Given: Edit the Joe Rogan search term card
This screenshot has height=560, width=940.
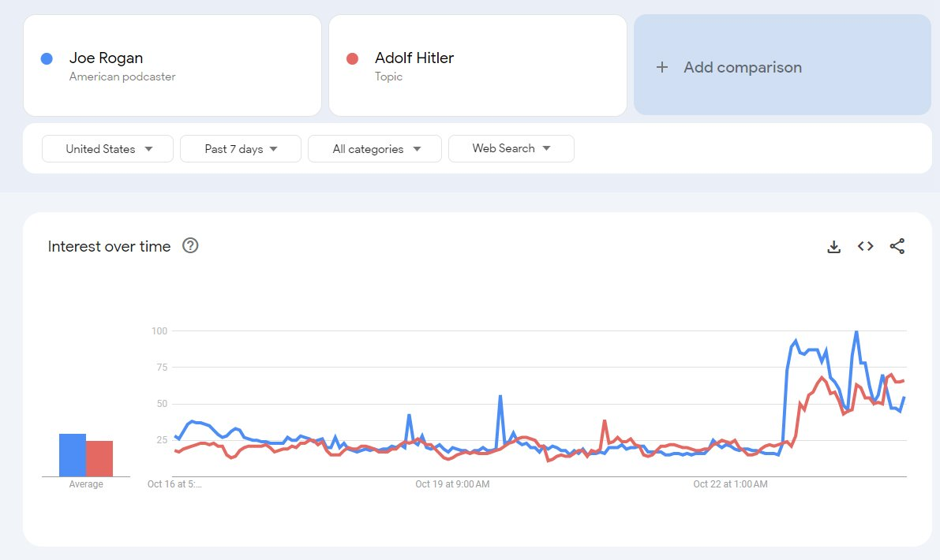Looking at the screenshot, I should tap(173, 65).
